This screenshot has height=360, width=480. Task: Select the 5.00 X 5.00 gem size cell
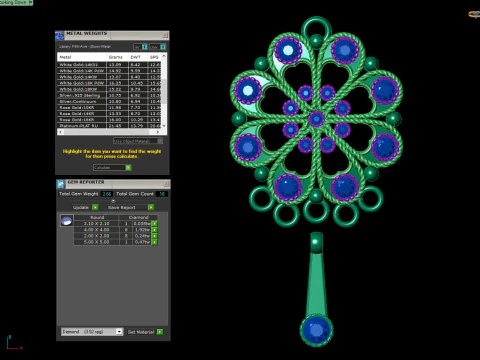point(96,242)
